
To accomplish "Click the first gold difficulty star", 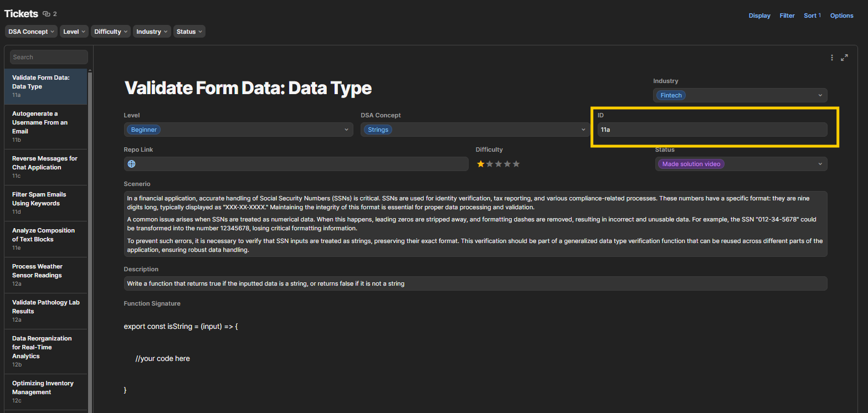I will pyautogui.click(x=480, y=164).
